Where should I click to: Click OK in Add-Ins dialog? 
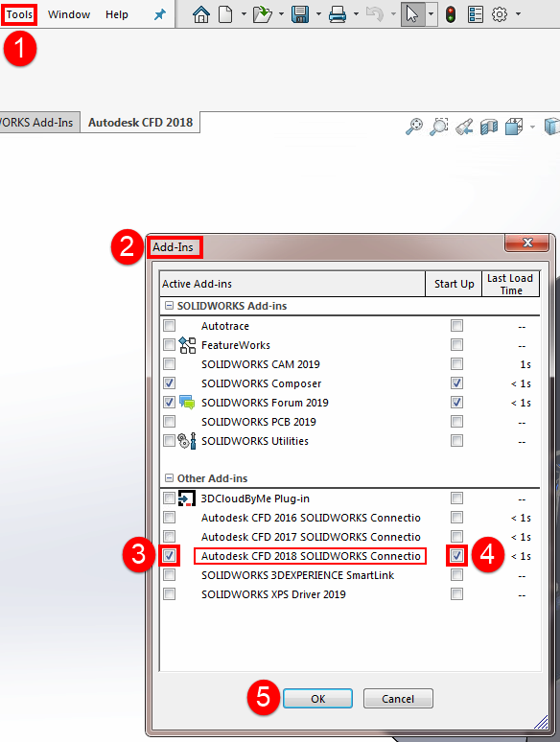click(317, 699)
